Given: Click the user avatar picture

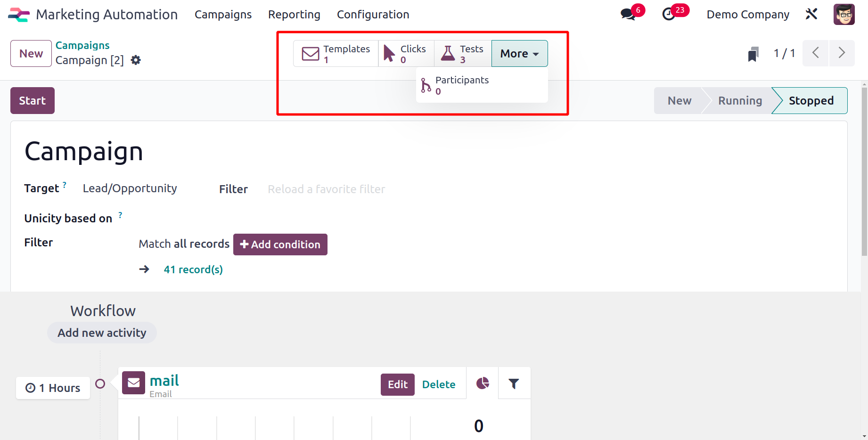Looking at the screenshot, I should click(844, 14).
